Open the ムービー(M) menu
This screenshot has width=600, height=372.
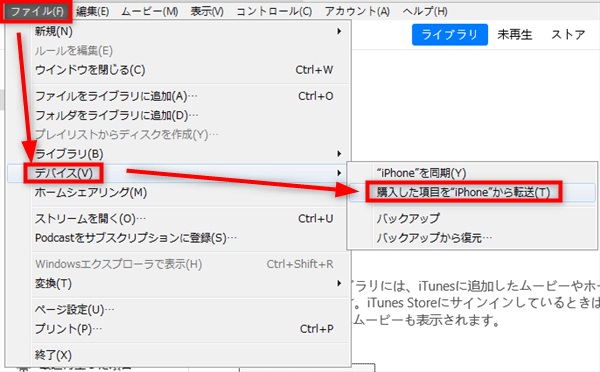point(150,11)
